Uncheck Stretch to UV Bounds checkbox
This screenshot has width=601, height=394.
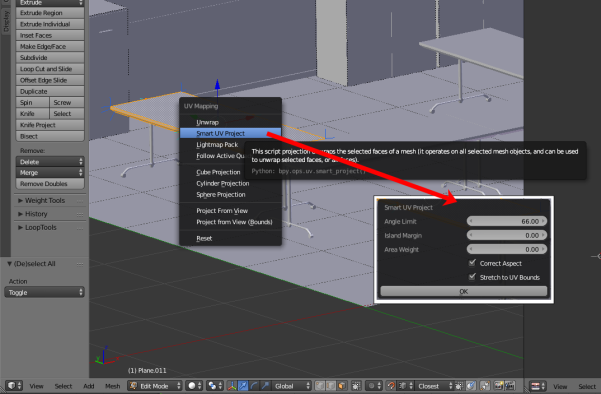click(472, 277)
